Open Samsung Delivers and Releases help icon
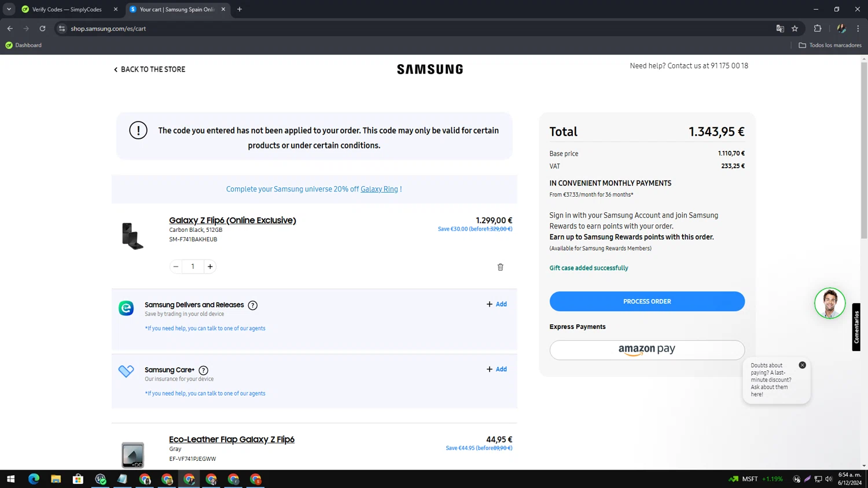The image size is (868, 488). 253,305
